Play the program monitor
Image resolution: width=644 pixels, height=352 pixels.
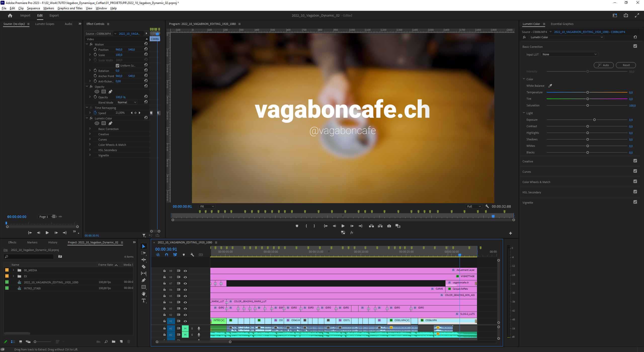[343, 226]
